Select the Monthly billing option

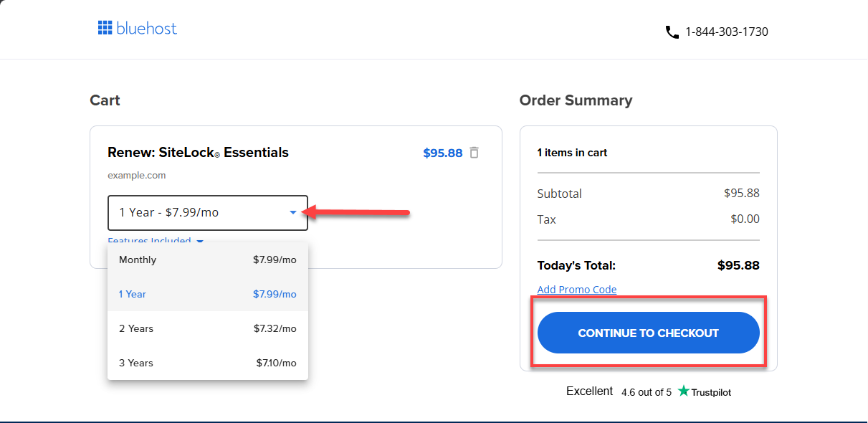point(208,260)
